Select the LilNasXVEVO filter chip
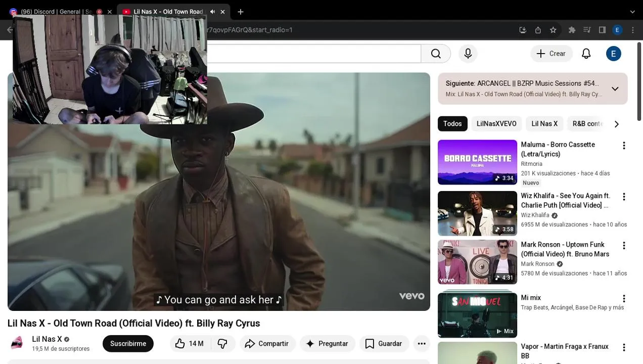This screenshot has width=643, height=364. click(496, 124)
